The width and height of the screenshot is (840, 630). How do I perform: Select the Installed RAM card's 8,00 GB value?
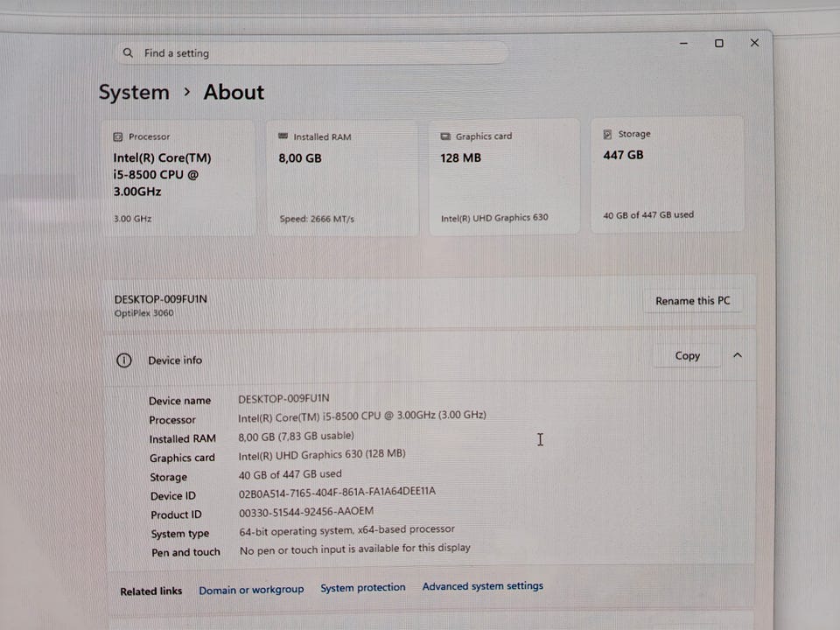[299, 158]
